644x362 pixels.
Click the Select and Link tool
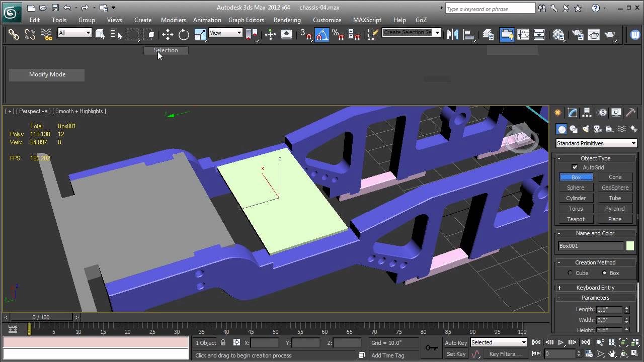14,34
